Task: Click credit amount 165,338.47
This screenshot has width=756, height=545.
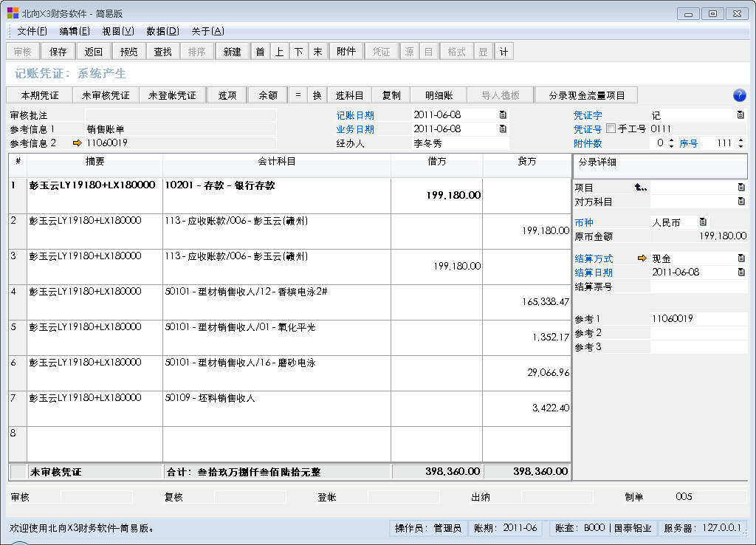Action: tap(546, 302)
